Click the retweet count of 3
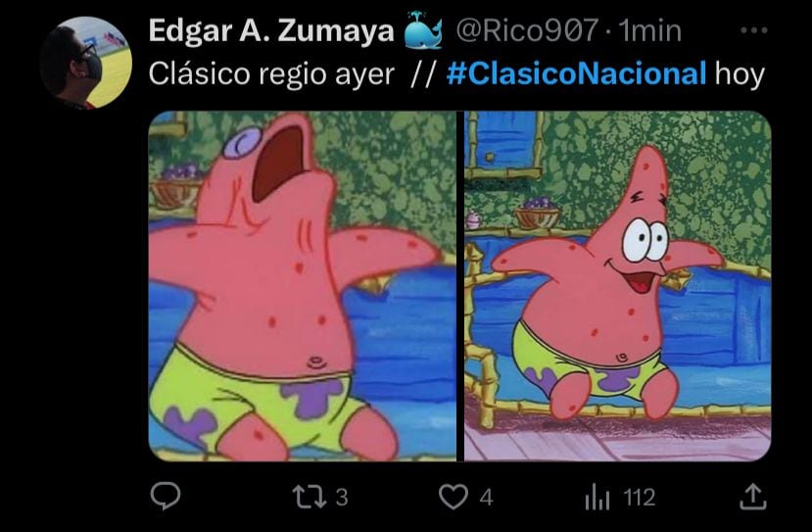Viewport: 812px width, 532px height. point(342,498)
